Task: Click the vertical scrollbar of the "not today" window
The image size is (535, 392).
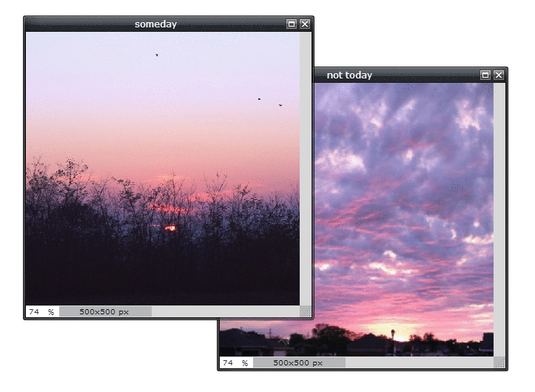Action: coord(499,220)
